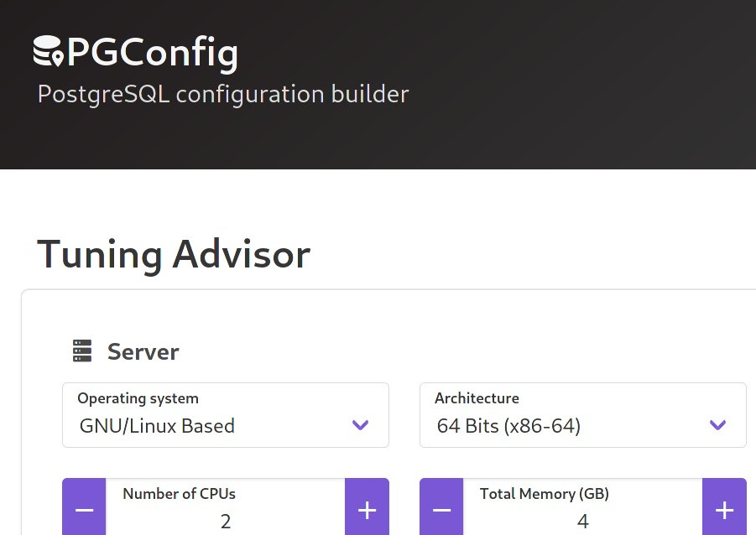
Task: Increase Total Memory using the plus button
Action: [x=724, y=508]
